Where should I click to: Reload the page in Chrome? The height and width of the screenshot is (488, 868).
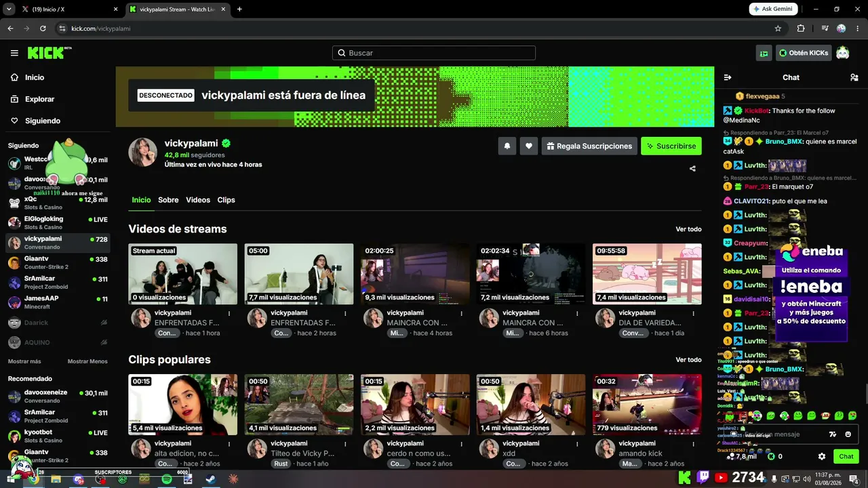[43, 28]
